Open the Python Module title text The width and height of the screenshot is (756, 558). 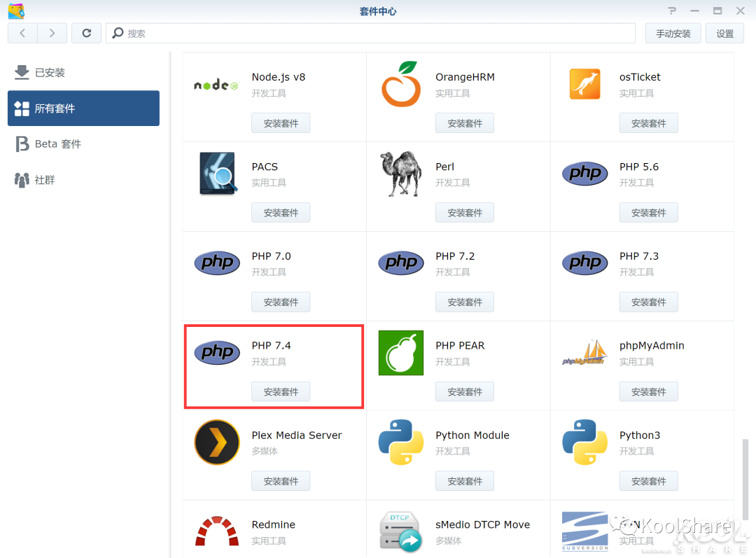click(x=472, y=435)
